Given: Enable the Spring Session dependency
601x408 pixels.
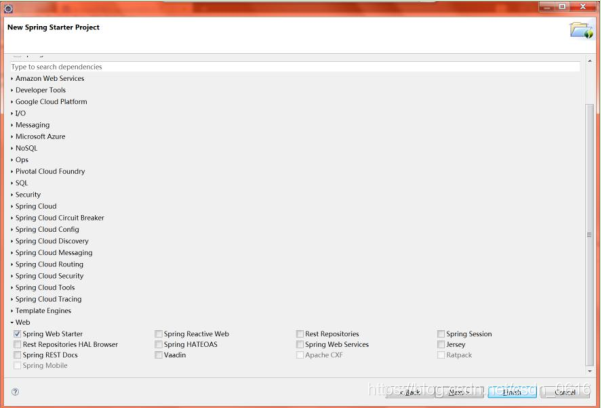Looking at the screenshot, I should [x=441, y=334].
